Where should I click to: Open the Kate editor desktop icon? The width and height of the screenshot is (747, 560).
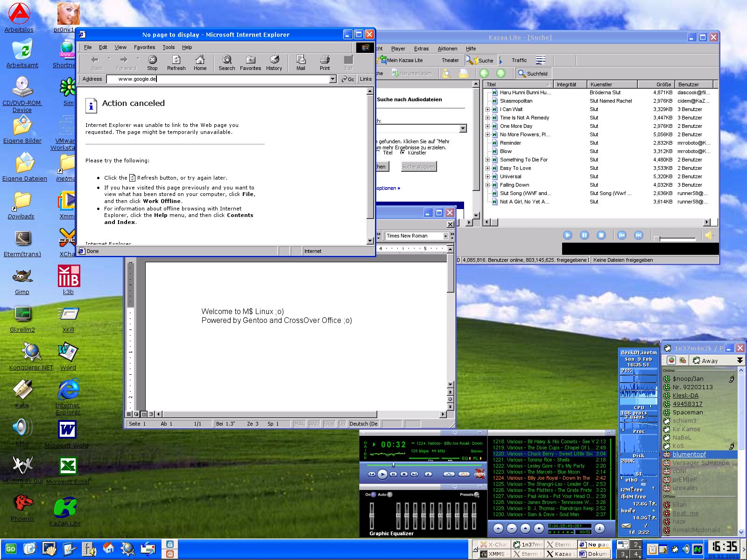(22, 394)
